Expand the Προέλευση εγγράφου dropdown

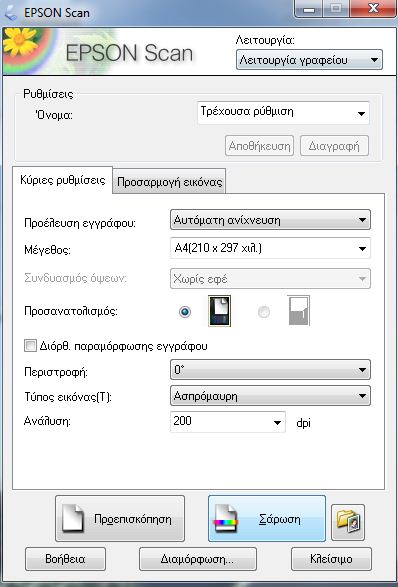(270, 220)
